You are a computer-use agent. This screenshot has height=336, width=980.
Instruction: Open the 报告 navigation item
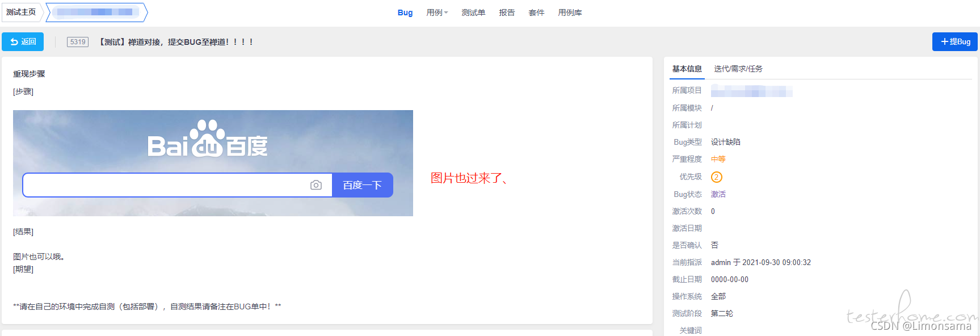point(507,12)
